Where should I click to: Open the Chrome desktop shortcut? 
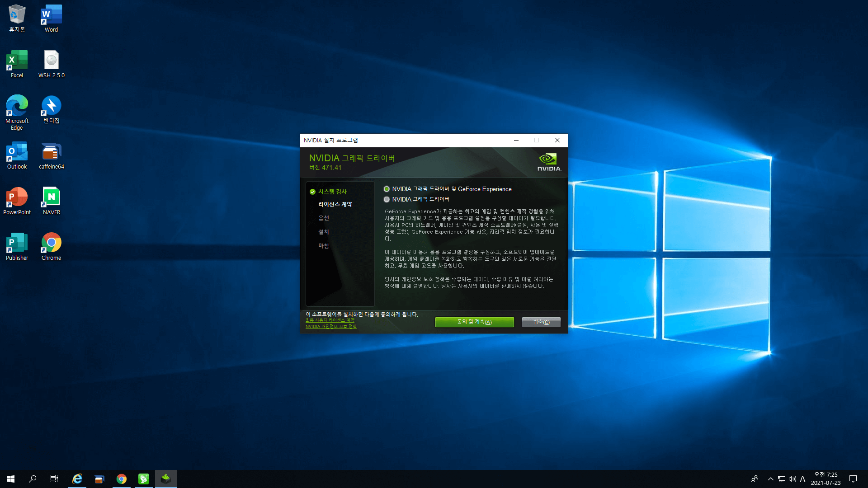pyautogui.click(x=51, y=247)
